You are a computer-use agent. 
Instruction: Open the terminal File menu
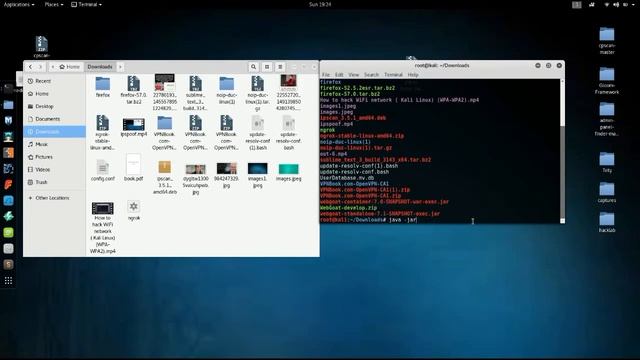pos(326,75)
